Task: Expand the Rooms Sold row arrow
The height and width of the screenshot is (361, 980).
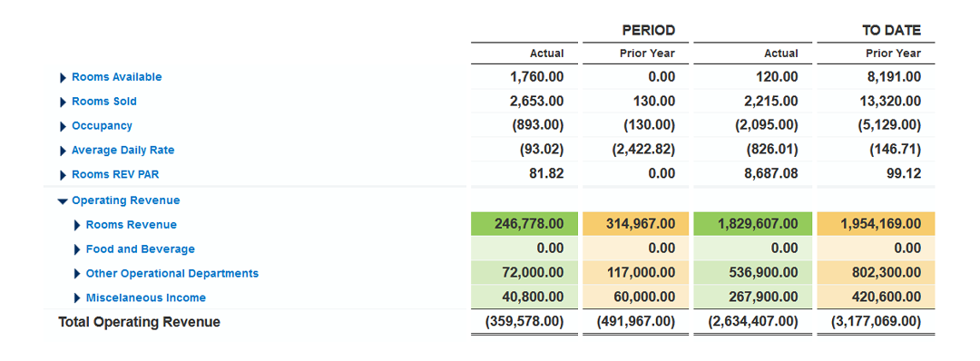Action: [63, 102]
